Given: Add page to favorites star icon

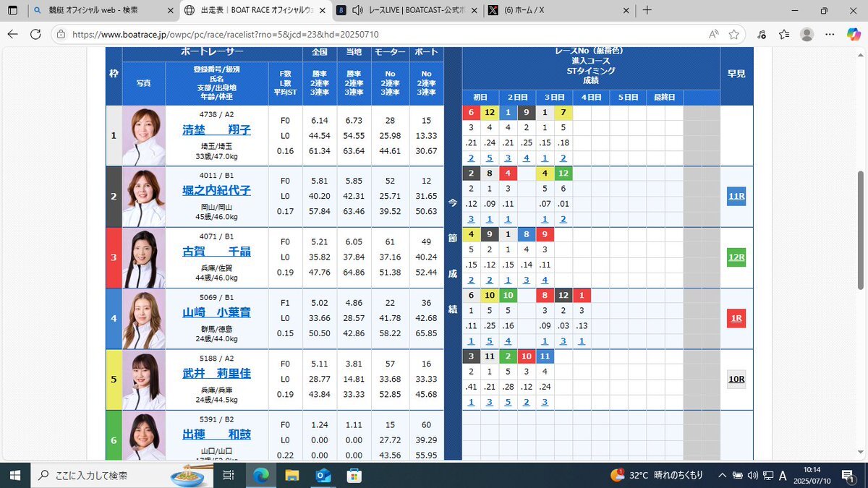Looking at the screenshot, I should tap(734, 34).
